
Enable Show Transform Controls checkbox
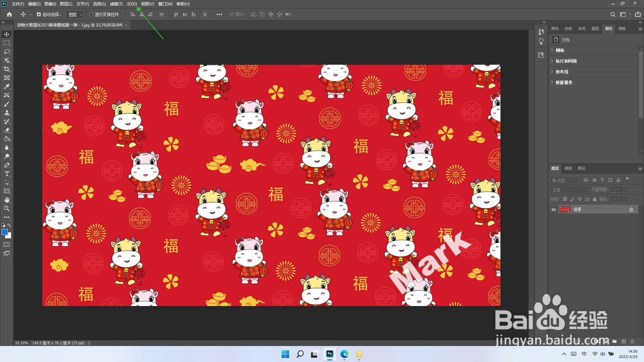tap(91, 14)
